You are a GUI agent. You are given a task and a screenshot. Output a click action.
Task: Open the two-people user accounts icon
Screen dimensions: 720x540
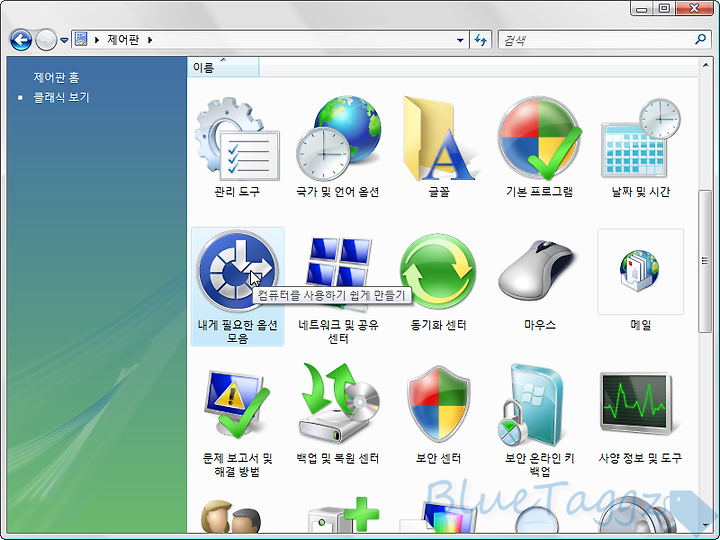[231, 516]
